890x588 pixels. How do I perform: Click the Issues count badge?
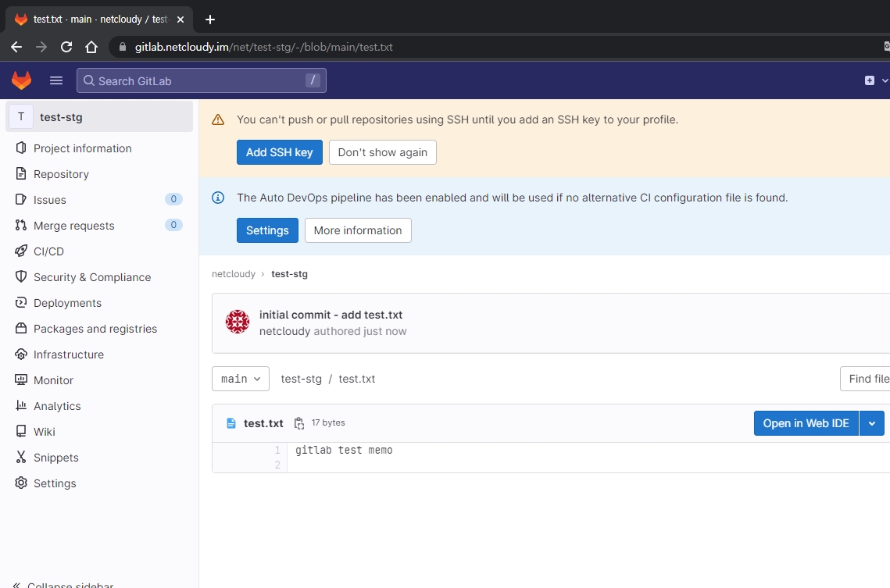[x=173, y=199]
